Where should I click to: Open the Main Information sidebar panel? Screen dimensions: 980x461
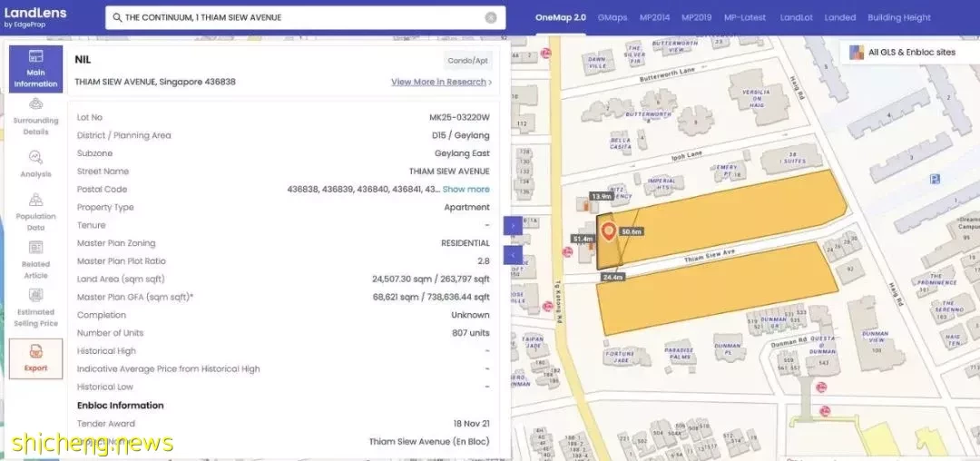35,69
